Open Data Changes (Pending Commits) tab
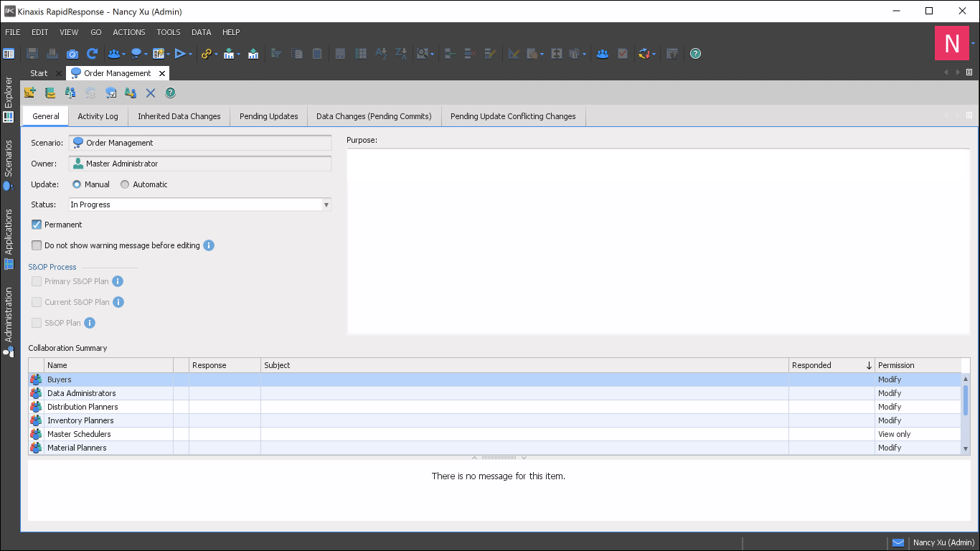 click(x=374, y=116)
